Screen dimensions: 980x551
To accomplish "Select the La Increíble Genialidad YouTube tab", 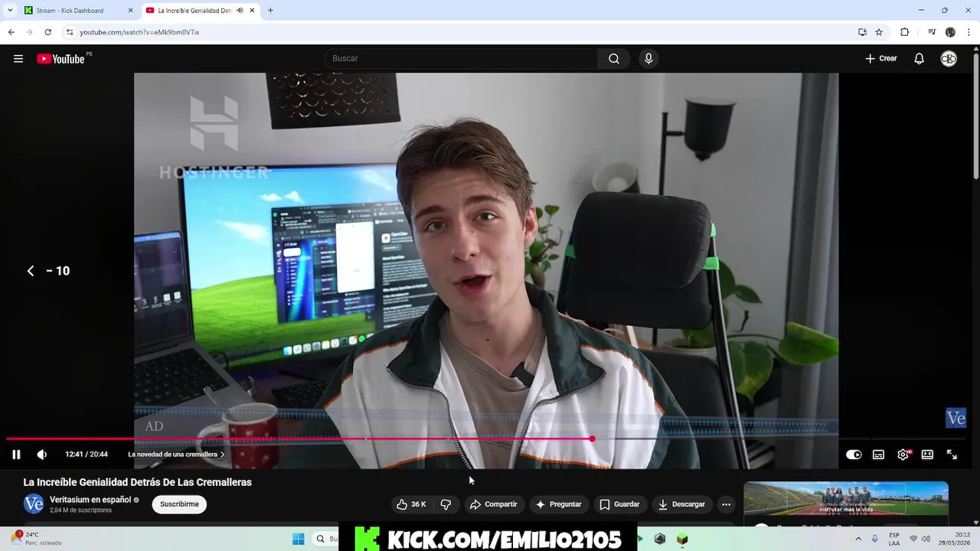I will point(194,11).
